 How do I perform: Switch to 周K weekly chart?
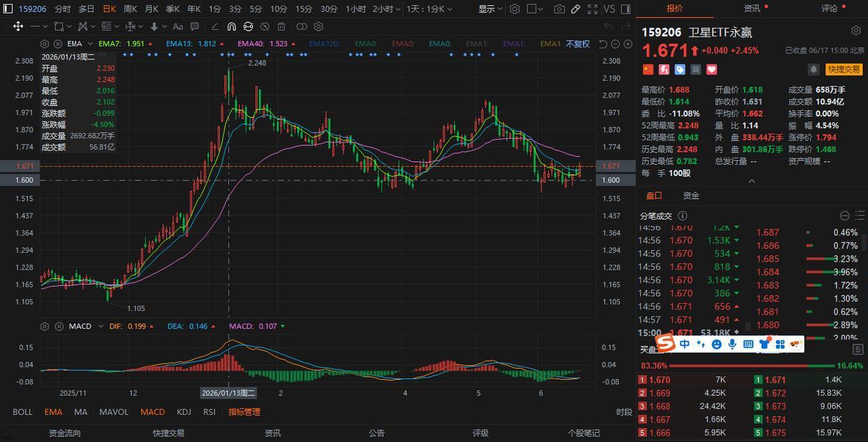point(130,9)
